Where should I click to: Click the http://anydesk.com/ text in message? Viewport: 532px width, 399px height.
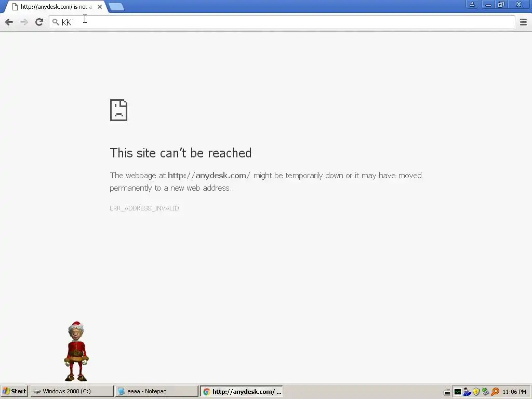209,176
